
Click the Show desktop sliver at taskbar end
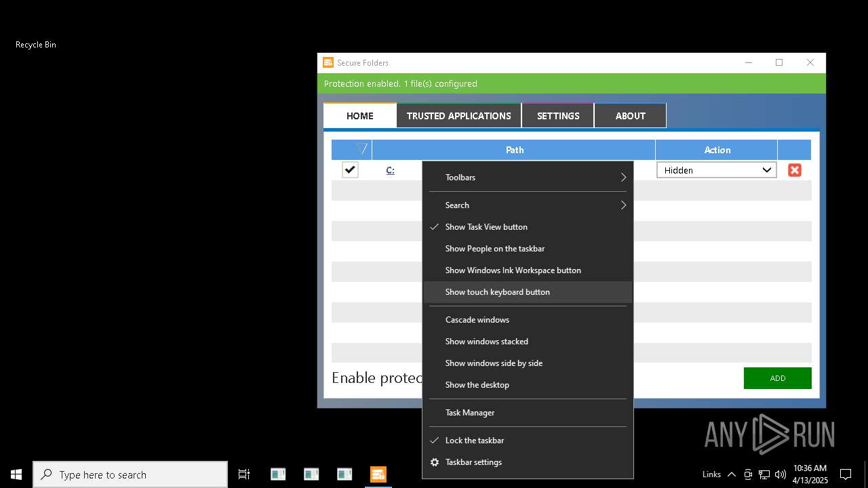click(x=866, y=474)
